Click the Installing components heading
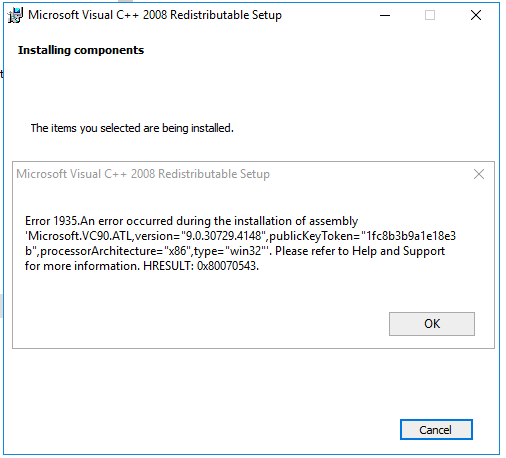Viewport: 506px width, 458px height. pos(81,50)
